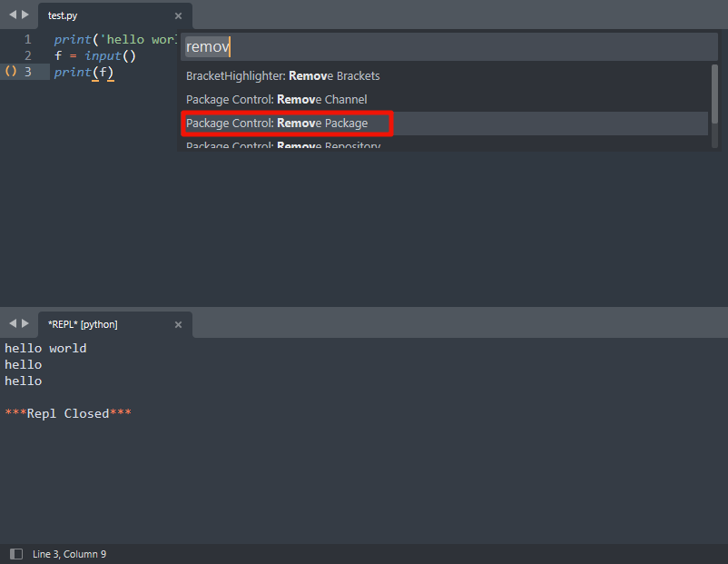Close the test.py tab
728x564 pixels.
[x=178, y=15]
